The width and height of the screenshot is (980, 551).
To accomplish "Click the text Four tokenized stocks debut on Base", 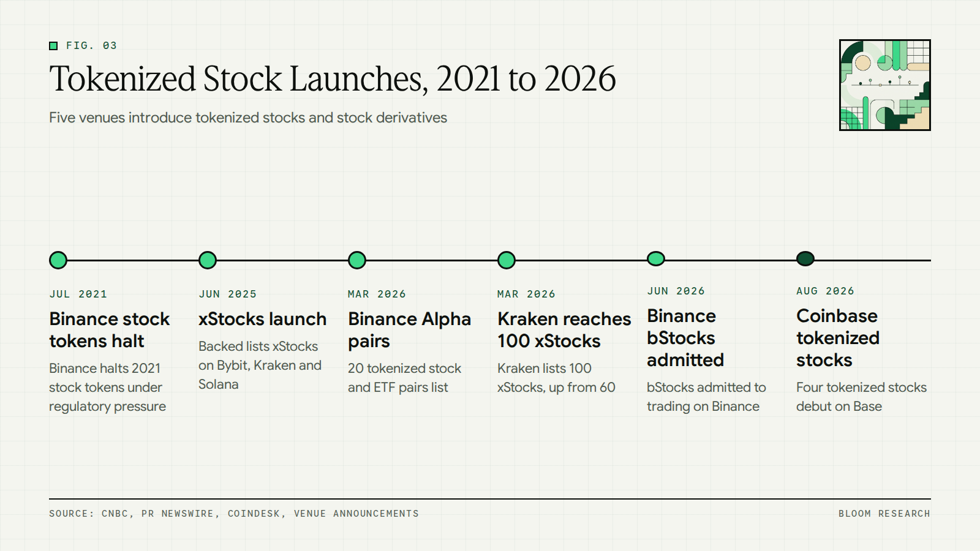I will click(x=861, y=397).
